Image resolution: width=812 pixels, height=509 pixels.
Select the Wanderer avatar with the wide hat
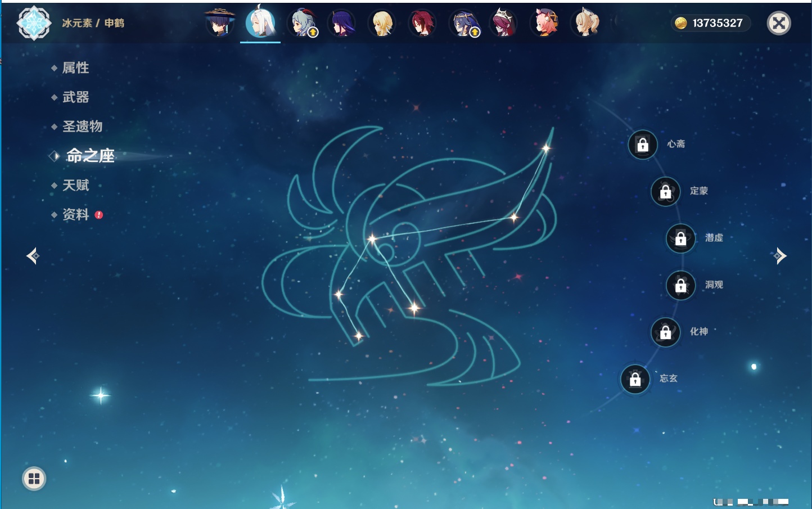point(219,23)
